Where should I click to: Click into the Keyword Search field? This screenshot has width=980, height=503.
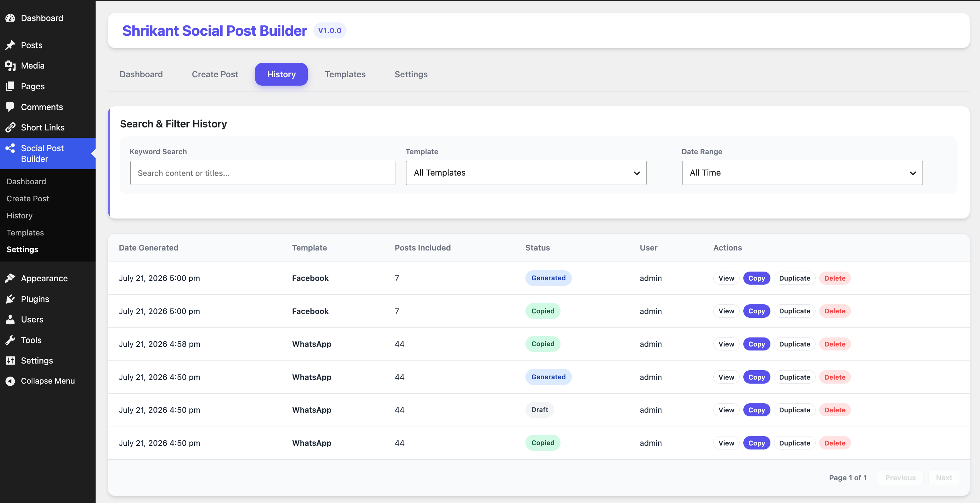click(x=262, y=173)
